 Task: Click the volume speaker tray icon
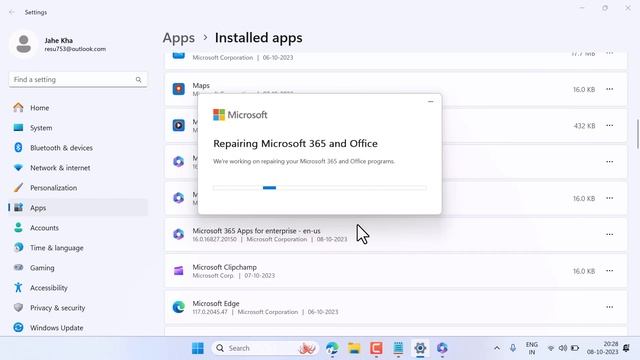[x=563, y=348]
